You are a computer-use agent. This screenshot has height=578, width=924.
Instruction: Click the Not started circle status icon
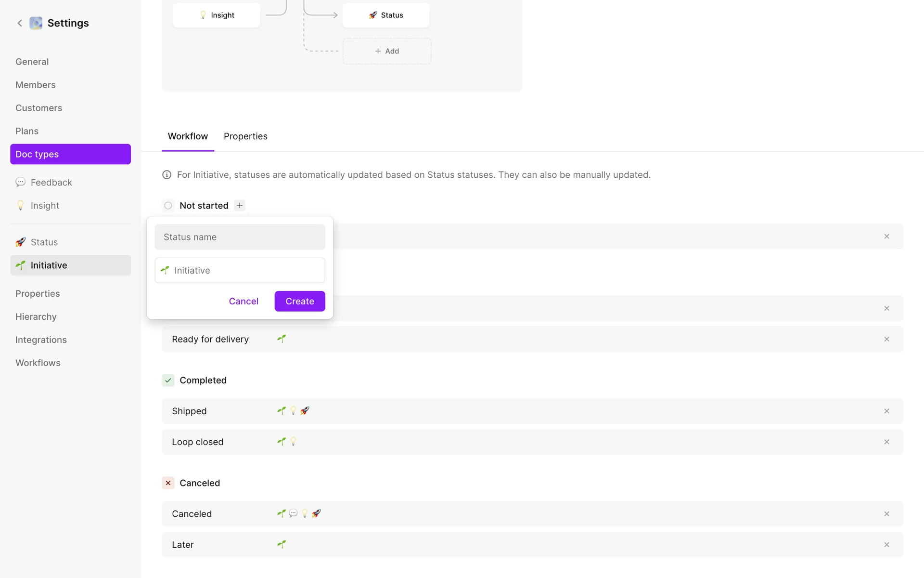[168, 206]
